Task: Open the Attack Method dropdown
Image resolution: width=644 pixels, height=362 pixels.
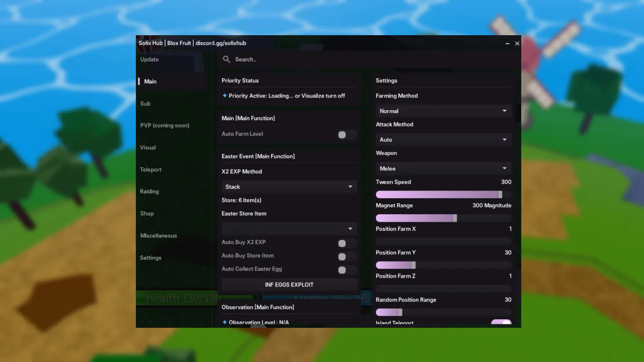Action: click(x=443, y=139)
